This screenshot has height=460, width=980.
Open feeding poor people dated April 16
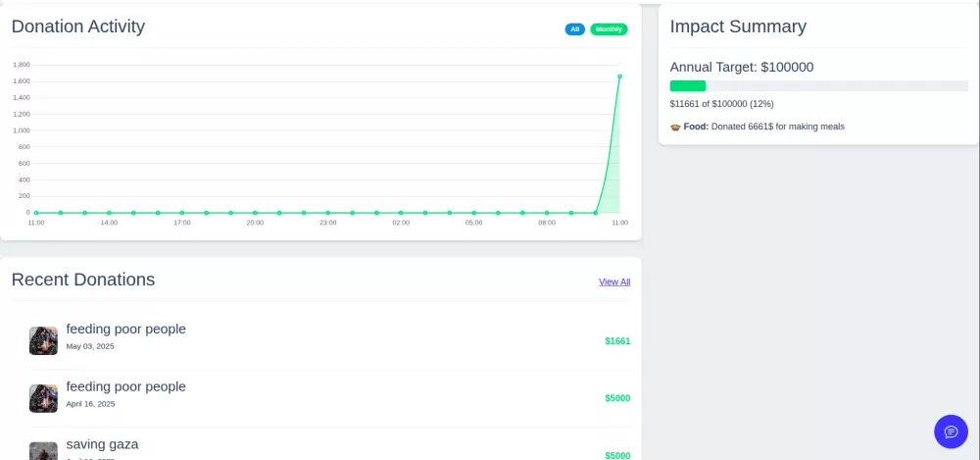[125, 386]
